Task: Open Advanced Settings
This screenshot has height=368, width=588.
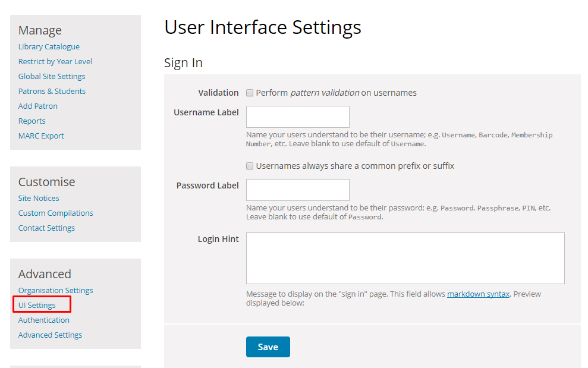Action: (x=49, y=335)
